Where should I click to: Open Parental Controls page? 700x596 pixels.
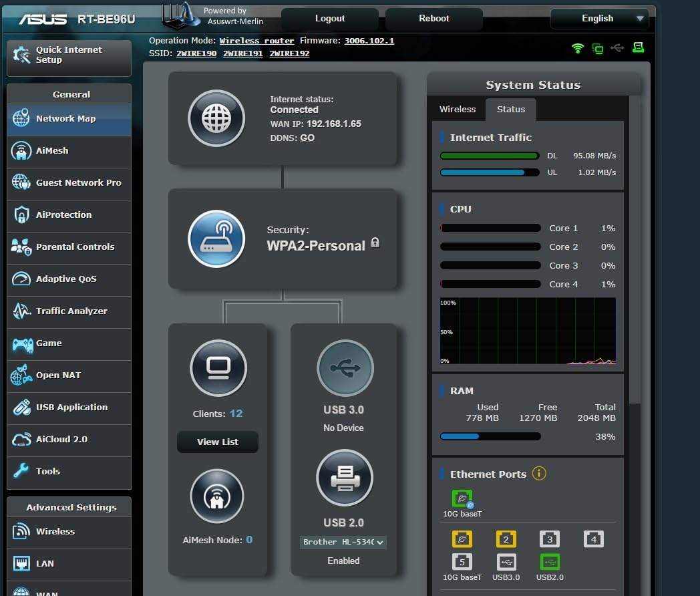(69, 247)
